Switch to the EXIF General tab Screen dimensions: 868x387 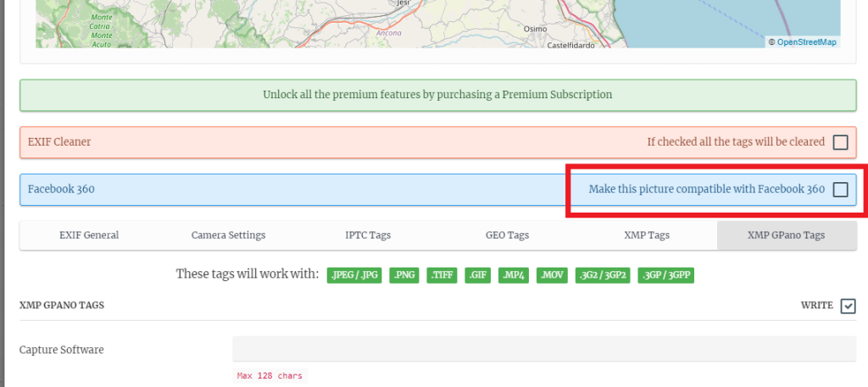click(x=89, y=235)
